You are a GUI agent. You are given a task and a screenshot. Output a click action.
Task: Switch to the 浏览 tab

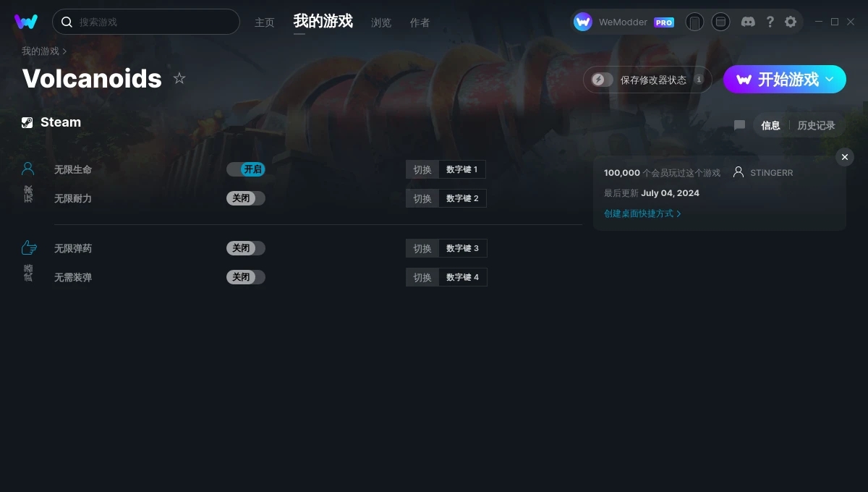point(381,22)
